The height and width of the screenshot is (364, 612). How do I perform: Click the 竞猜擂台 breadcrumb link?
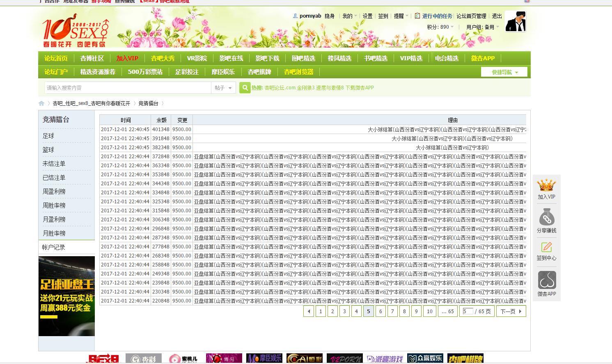pos(148,103)
